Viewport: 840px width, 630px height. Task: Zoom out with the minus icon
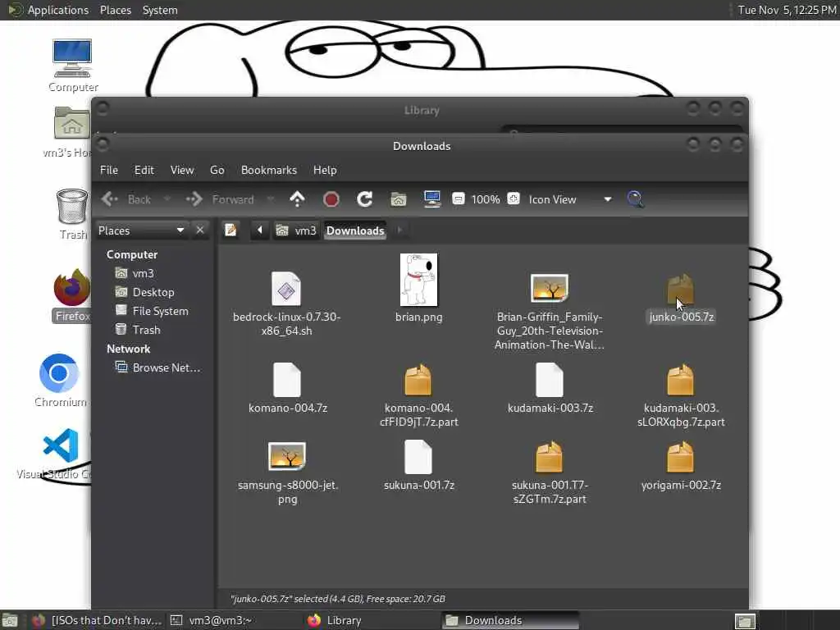[x=458, y=199]
